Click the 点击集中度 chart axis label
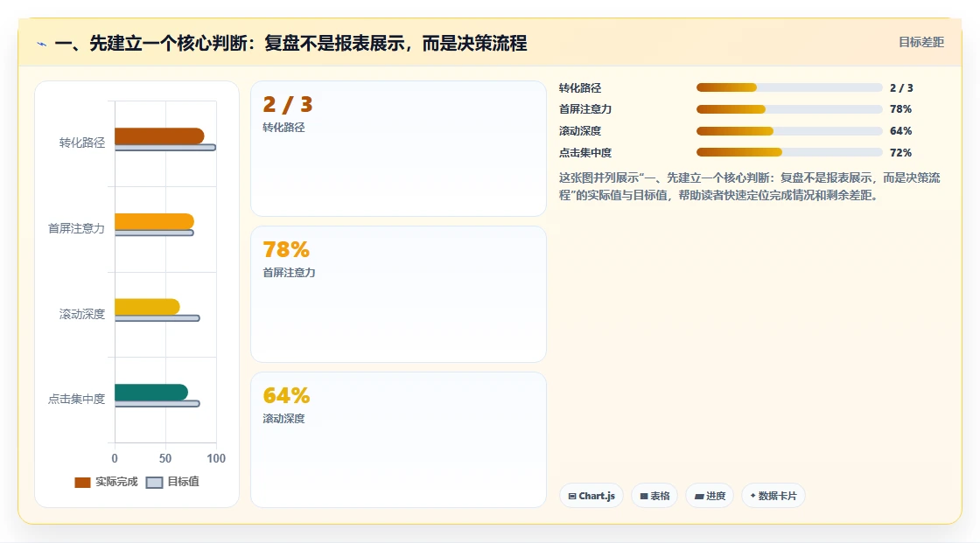The height and width of the screenshot is (543, 980). coord(76,399)
